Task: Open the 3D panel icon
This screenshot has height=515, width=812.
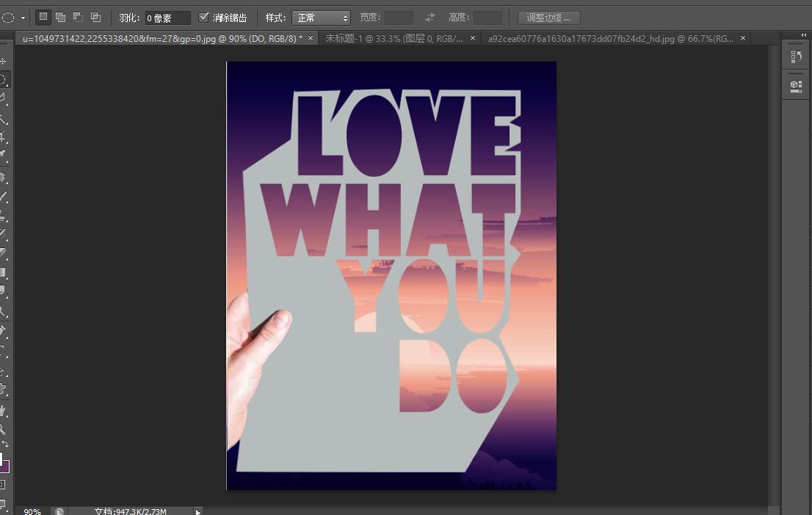Action: (797, 86)
